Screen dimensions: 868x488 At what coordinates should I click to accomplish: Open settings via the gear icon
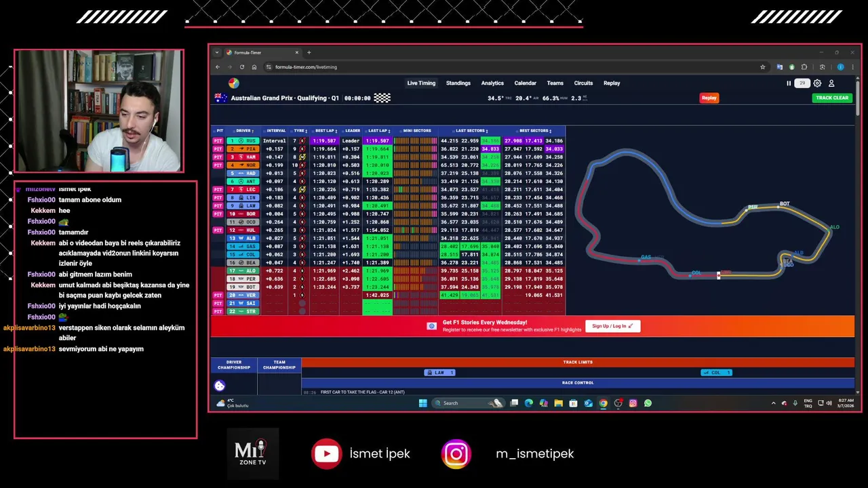(817, 83)
